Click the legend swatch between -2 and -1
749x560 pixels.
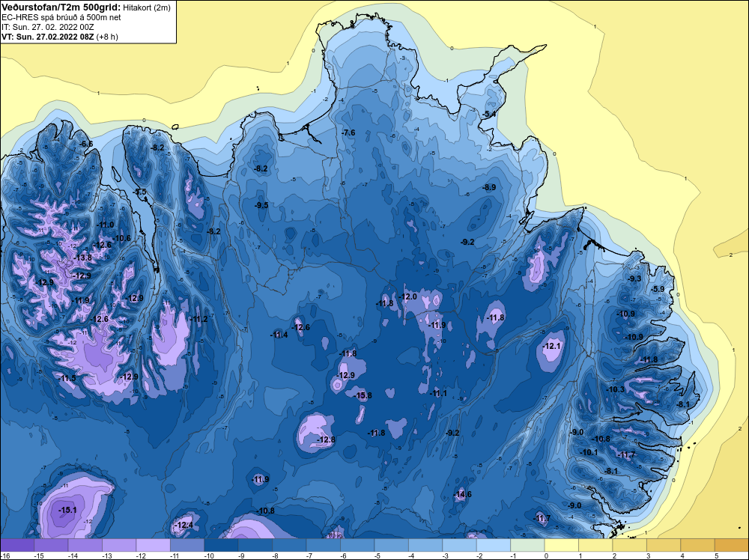click(x=494, y=545)
